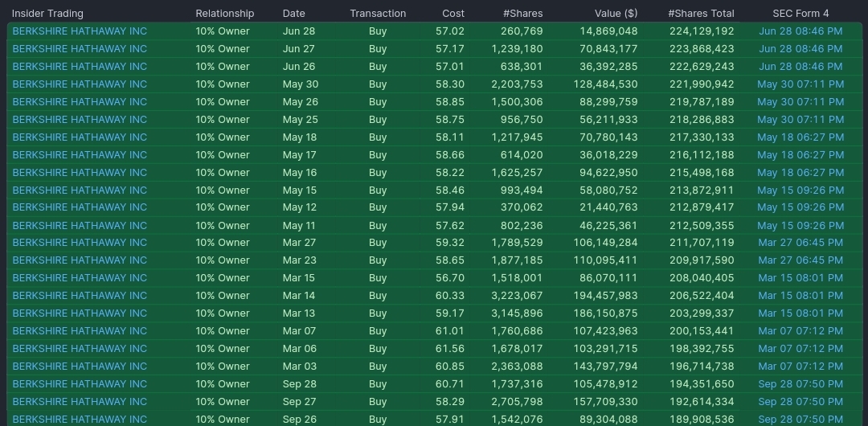Image resolution: width=868 pixels, height=426 pixels.
Task: Open SEC Form 4 link in Sep 26 row
Action: 800,420
